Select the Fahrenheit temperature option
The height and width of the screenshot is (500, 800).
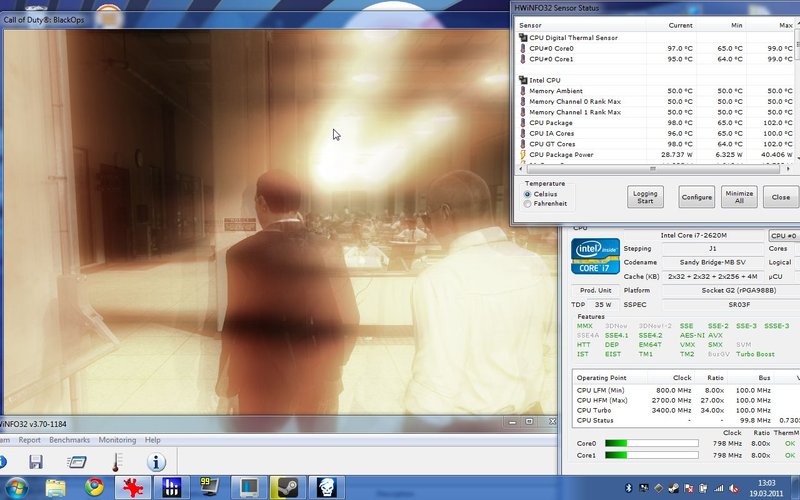tap(528, 204)
